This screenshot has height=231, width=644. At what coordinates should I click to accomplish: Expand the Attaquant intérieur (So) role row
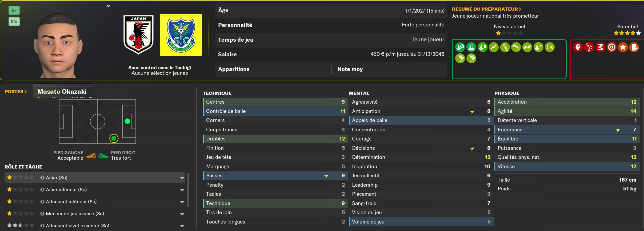[x=182, y=202]
